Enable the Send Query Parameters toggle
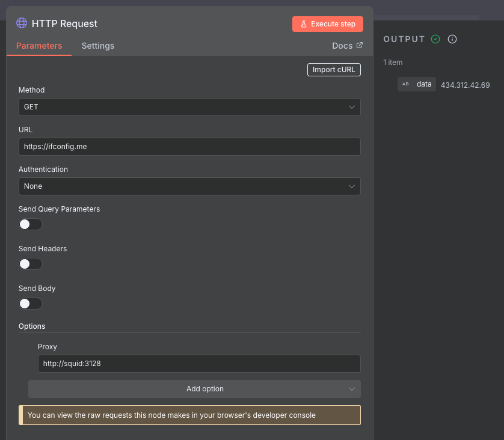504x440 pixels. pos(31,224)
